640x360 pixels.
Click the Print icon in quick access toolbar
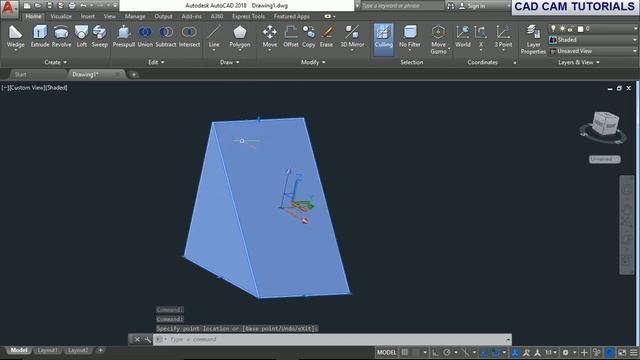pos(72,6)
